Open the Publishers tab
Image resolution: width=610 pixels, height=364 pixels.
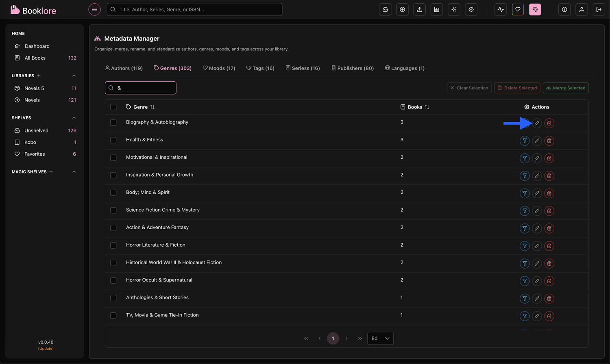pos(353,68)
